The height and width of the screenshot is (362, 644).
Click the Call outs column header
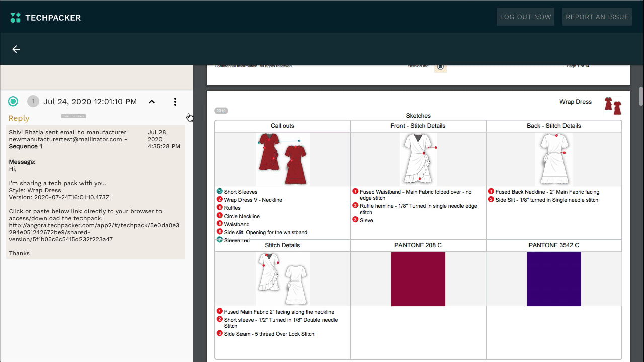coord(282,126)
